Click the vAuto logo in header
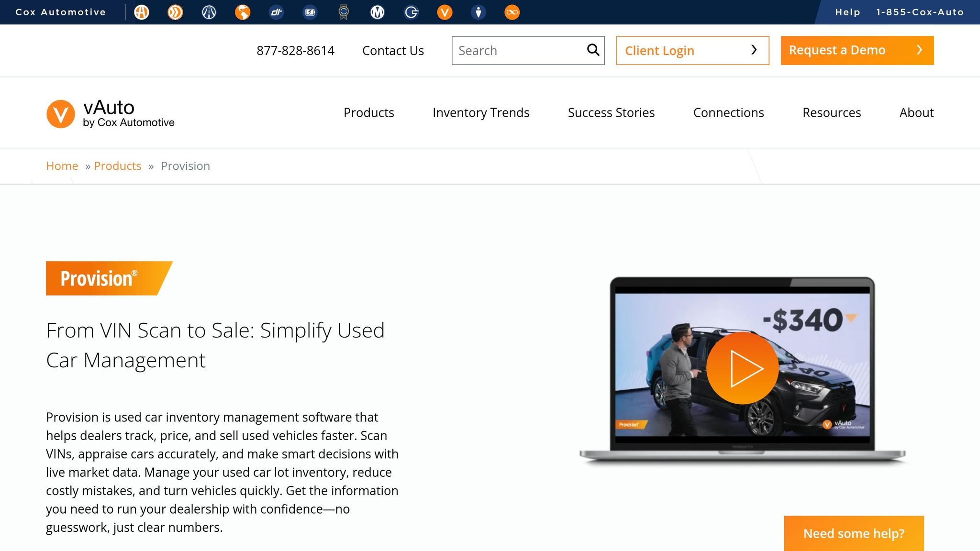The width and height of the screenshot is (980, 551). [111, 114]
